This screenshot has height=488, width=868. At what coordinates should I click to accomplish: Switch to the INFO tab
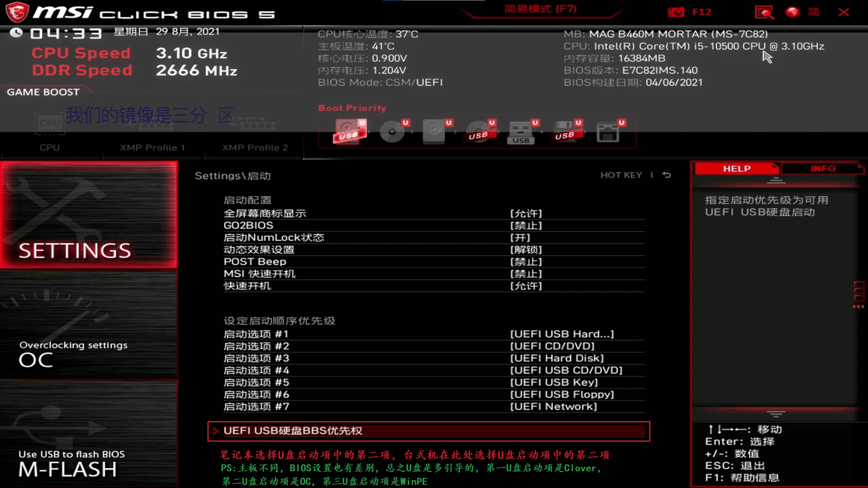click(x=823, y=168)
